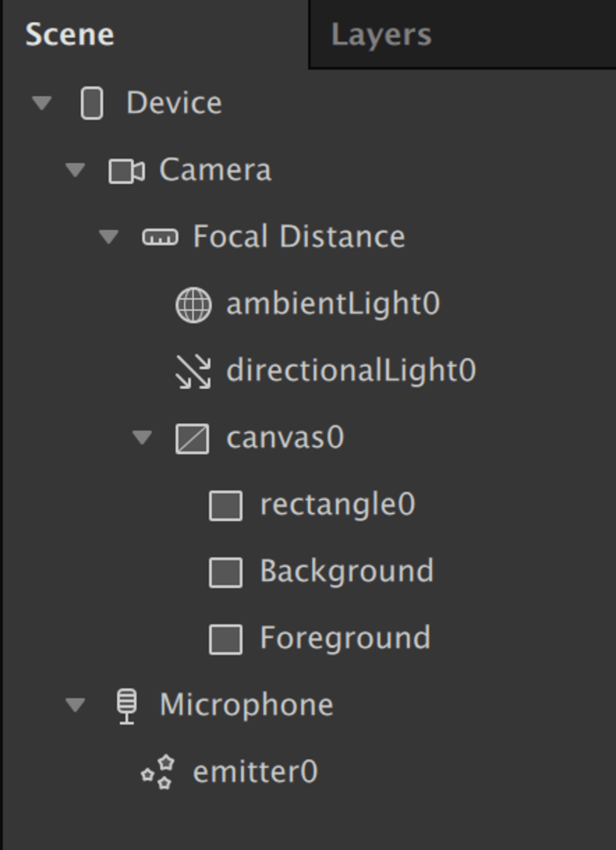
Task: Select the ambientLight0 label
Action: (x=333, y=304)
